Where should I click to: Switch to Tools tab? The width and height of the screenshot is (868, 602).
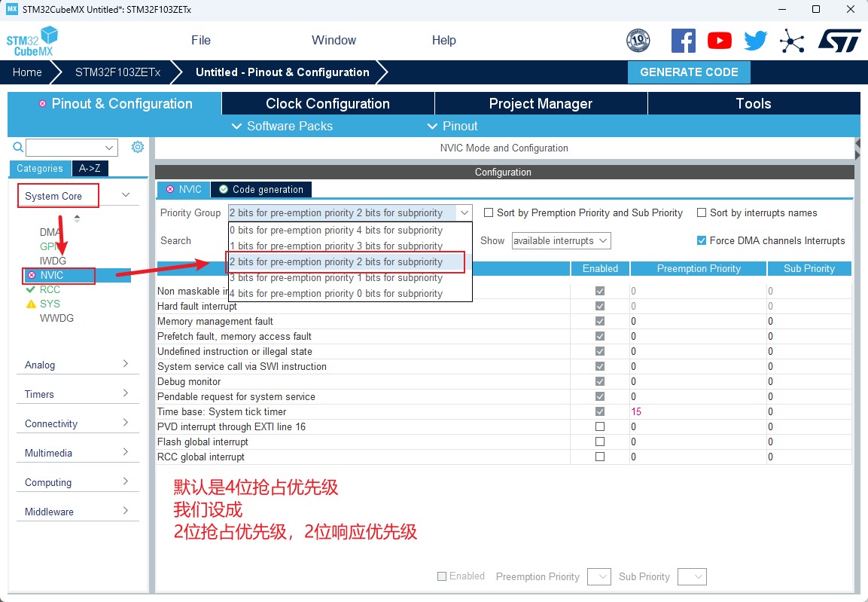(x=754, y=103)
